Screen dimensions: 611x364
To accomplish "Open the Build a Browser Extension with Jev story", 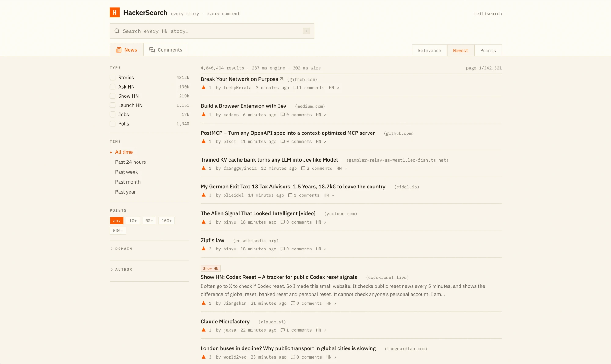I will 243,106.
